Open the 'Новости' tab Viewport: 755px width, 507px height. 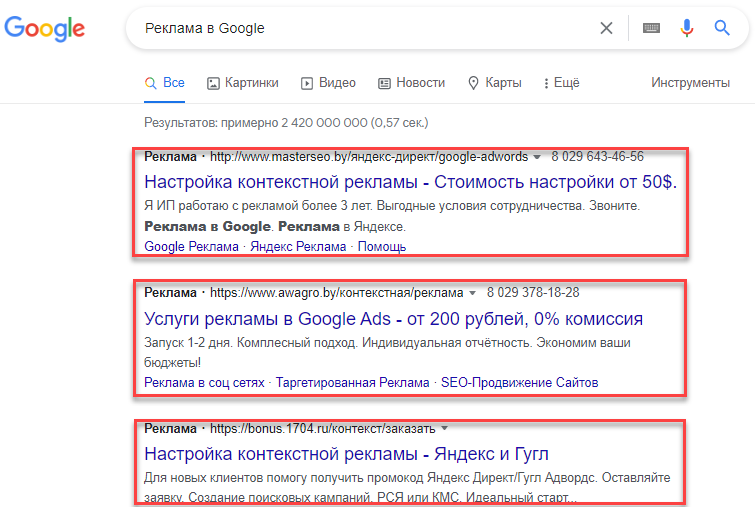pos(411,83)
